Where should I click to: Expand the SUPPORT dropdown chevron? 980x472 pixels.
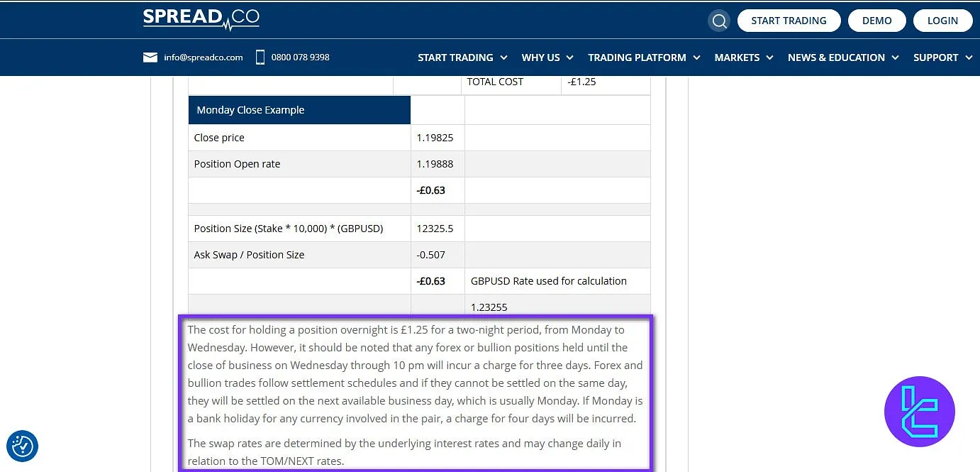(x=969, y=57)
